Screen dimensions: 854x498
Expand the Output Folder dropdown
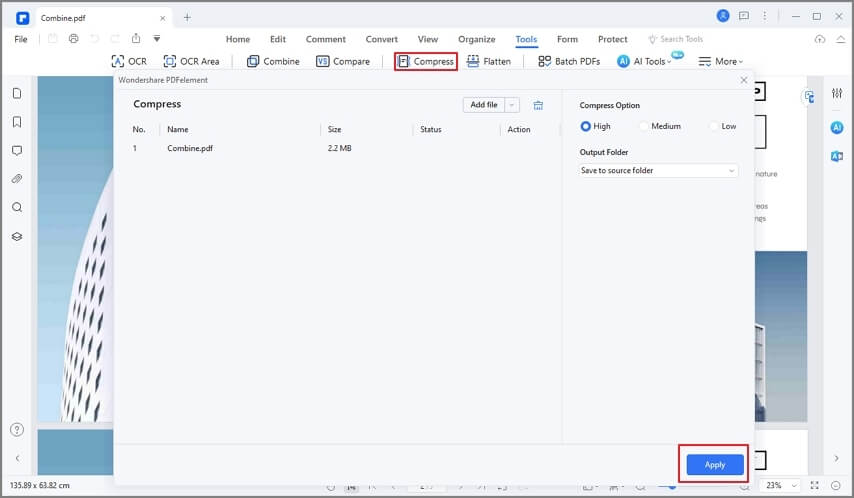pos(658,171)
